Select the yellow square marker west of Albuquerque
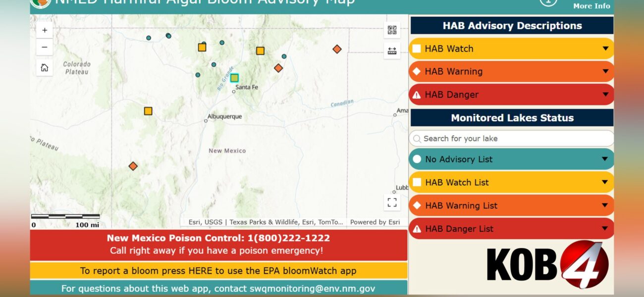This screenshot has width=644, height=297. tap(148, 111)
